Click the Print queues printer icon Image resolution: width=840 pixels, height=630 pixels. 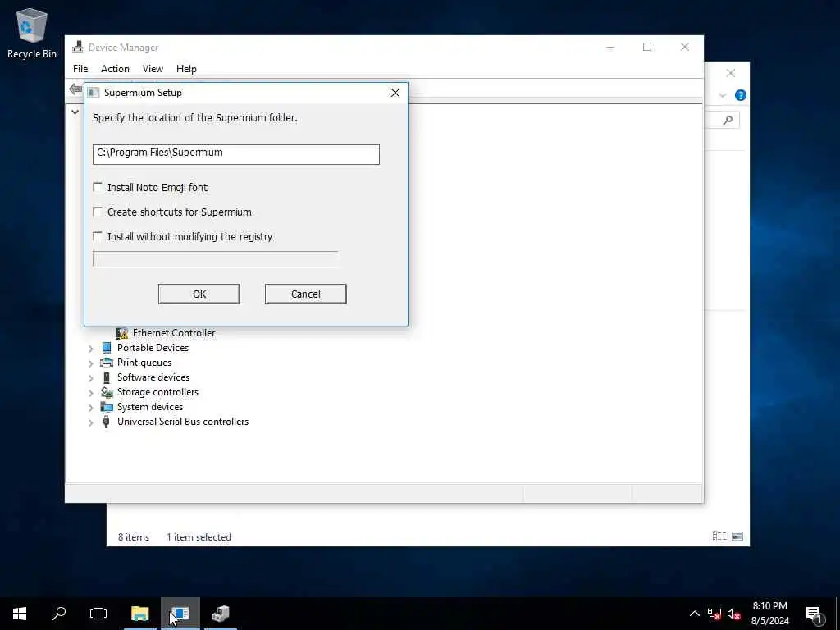pos(107,363)
